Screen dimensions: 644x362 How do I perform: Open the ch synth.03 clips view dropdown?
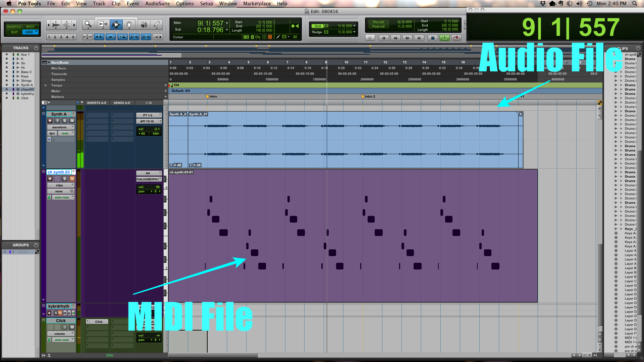(x=61, y=185)
